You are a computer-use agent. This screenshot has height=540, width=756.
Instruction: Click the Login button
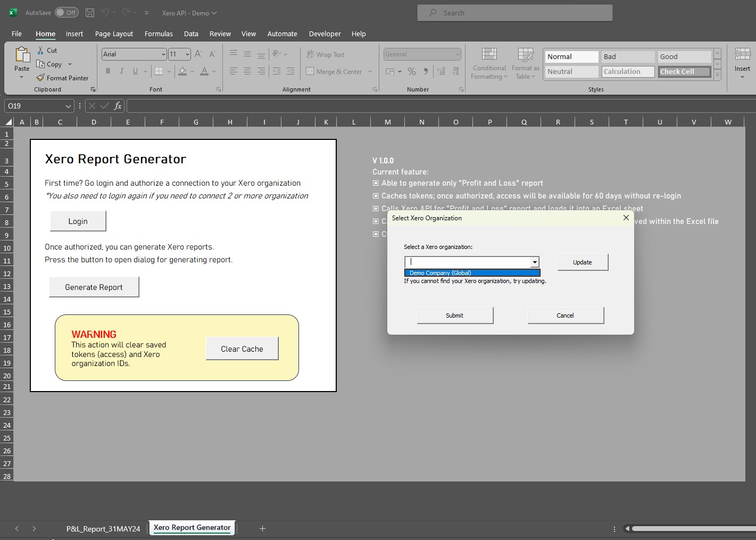[78, 221]
